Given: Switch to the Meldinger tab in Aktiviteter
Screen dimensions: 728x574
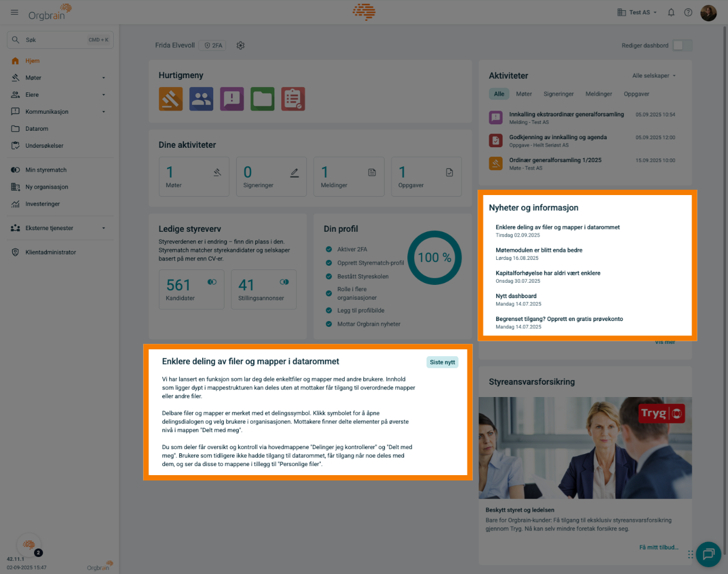Looking at the screenshot, I should pyautogui.click(x=599, y=94).
